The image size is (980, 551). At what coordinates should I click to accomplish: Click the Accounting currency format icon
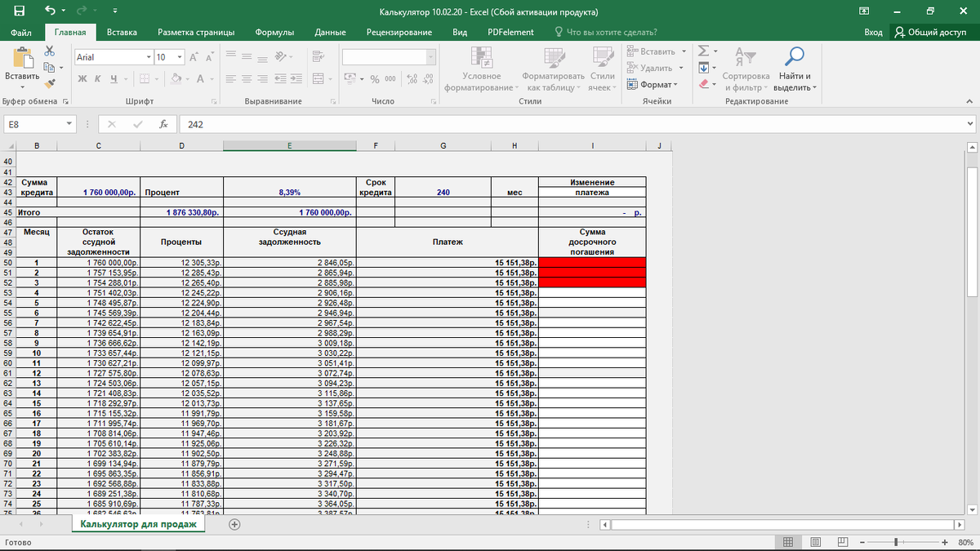coord(350,79)
